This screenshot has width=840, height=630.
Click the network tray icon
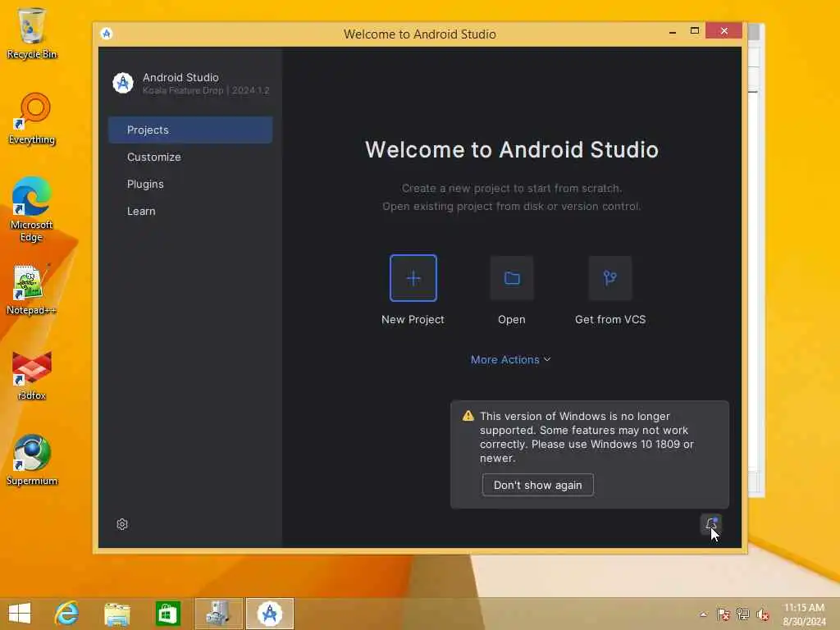tap(743, 614)
